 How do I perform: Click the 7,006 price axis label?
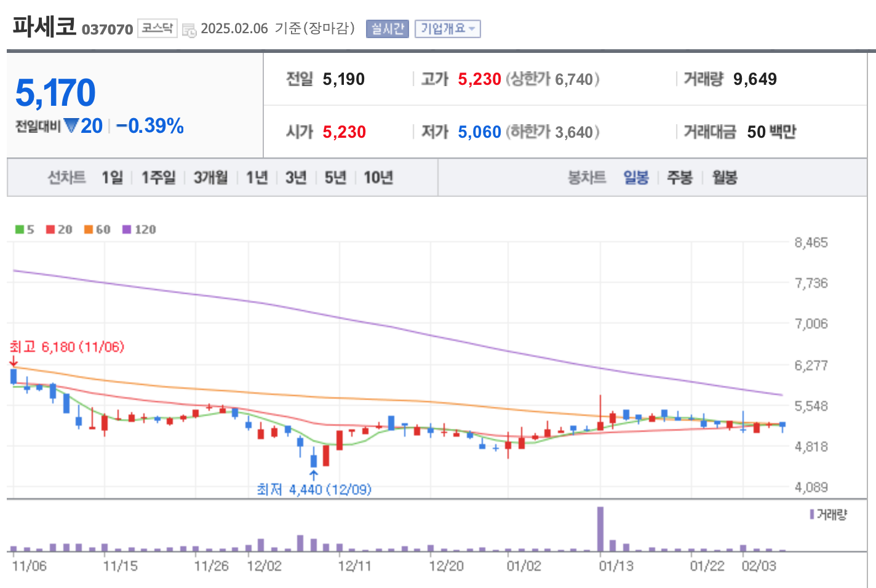(811, 324)
